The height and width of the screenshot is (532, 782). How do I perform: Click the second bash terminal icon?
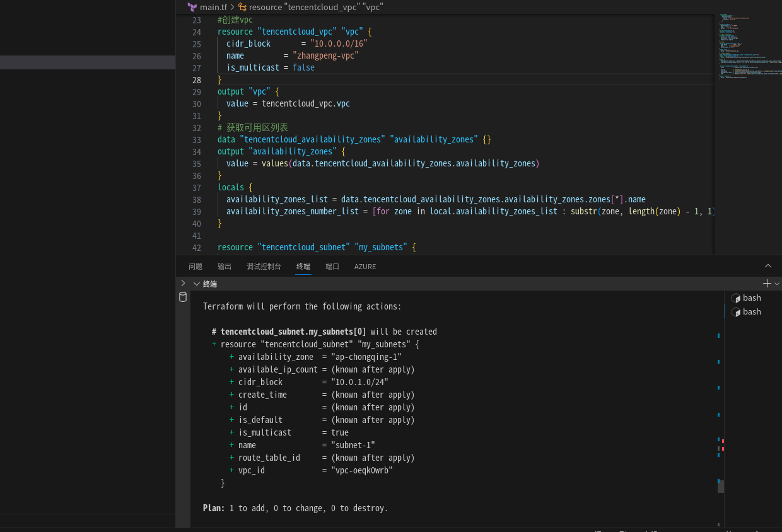[735, 312]
